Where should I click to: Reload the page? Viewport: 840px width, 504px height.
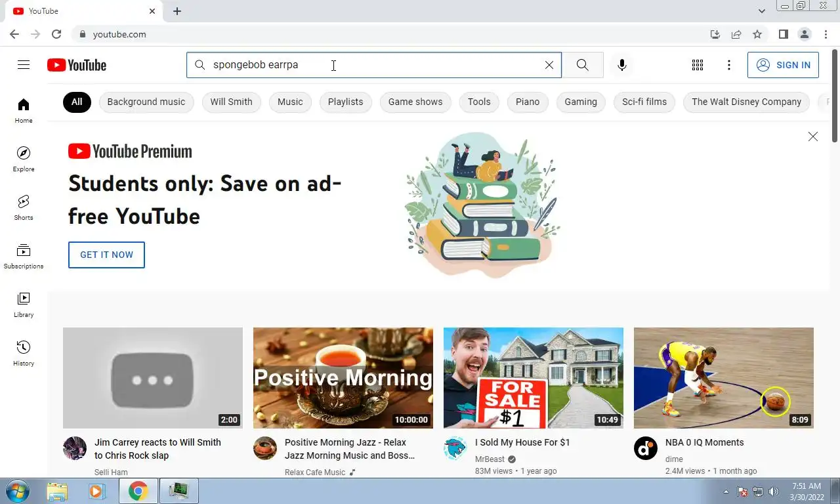[56, 34]
